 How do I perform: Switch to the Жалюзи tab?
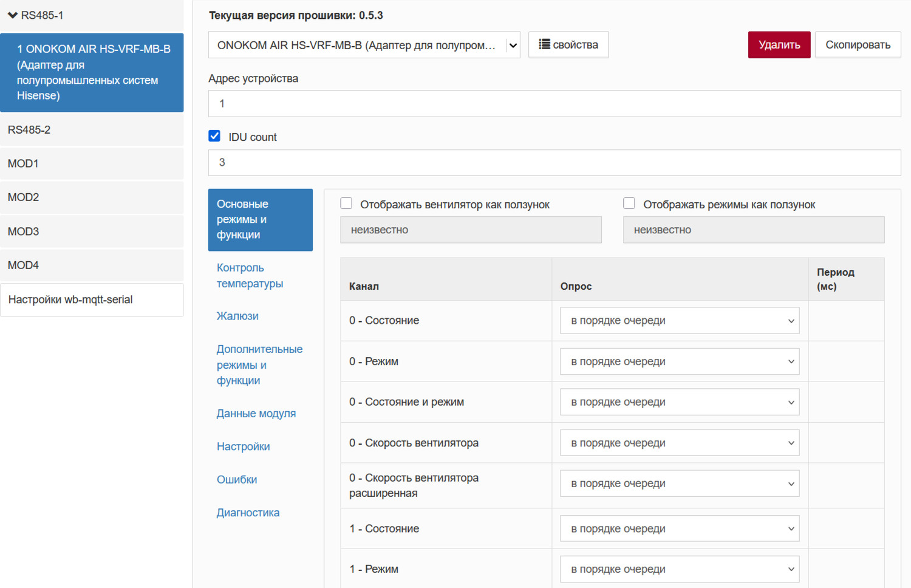[x=237, y=316]
